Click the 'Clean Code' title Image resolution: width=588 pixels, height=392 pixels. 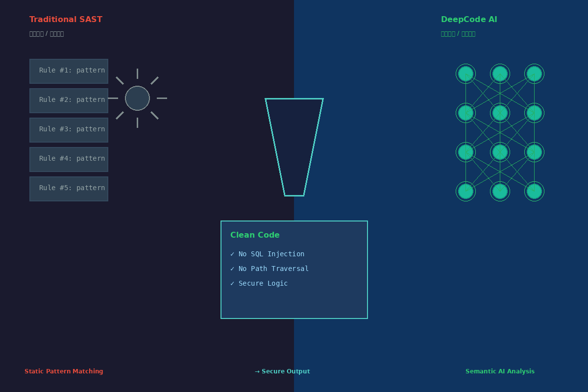coord(255,235)
